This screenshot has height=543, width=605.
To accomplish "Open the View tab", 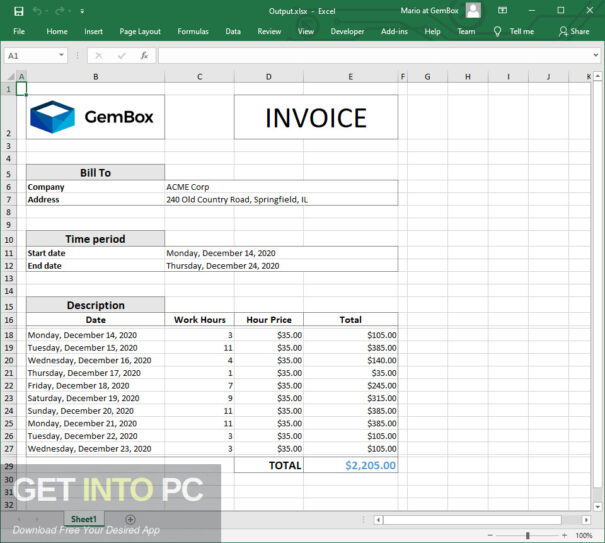I will (306, 31).
